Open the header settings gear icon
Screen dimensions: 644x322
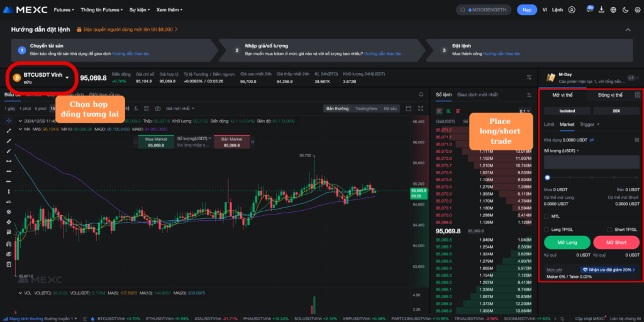(636, 10)
